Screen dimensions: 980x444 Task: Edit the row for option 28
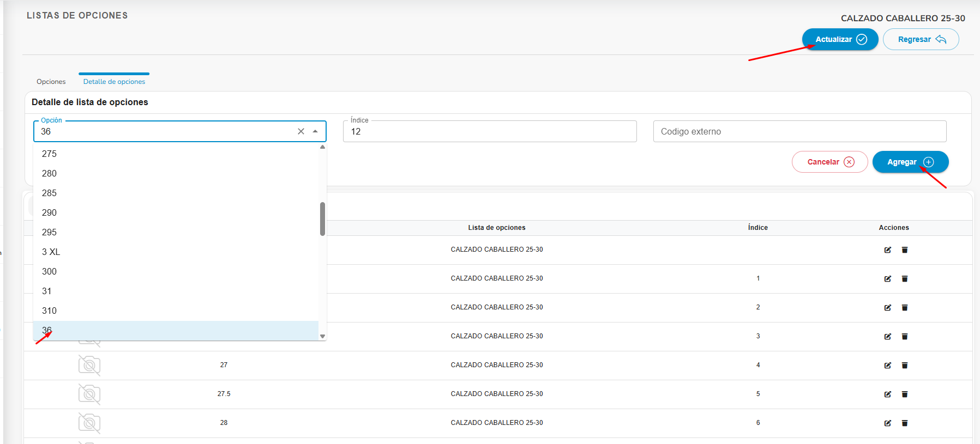[x=888, y=423]
